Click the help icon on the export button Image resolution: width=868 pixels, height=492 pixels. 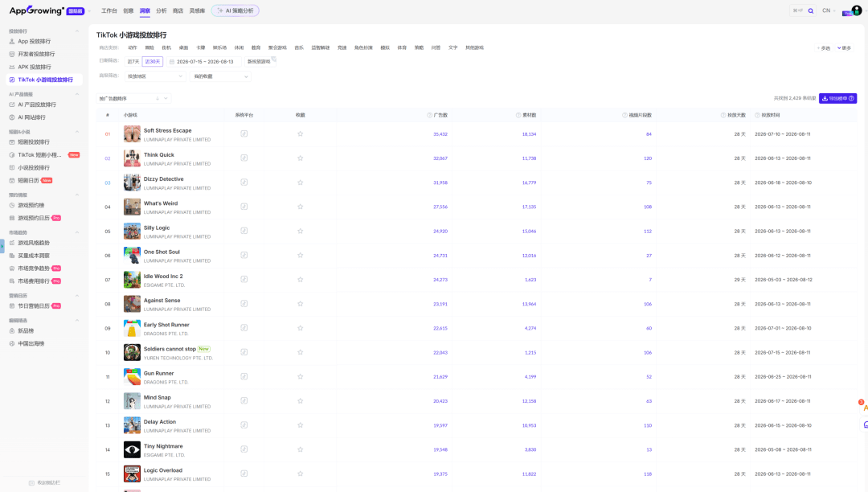pos(851,99)
